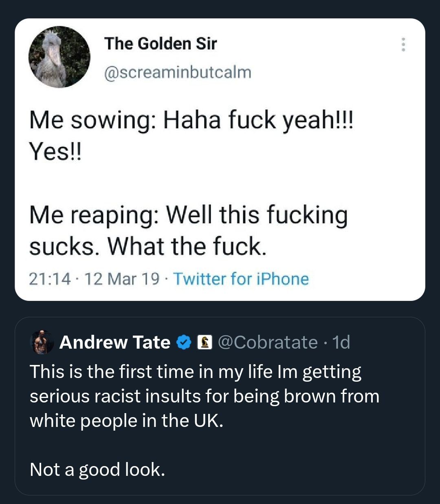Viewport: 440px width, 504px height.
Task: Click the blue verified checkmark badge
Action: (x=184, y=343)
